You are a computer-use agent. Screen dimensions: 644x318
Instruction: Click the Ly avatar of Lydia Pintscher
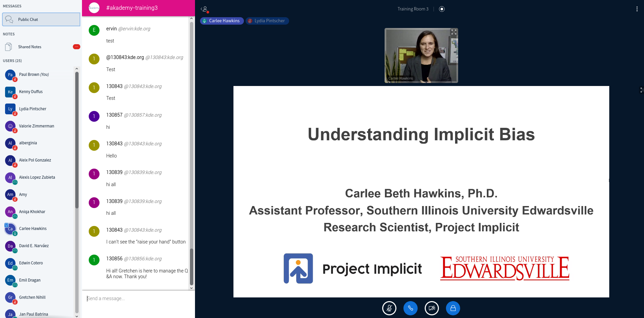tap(10, 109)
